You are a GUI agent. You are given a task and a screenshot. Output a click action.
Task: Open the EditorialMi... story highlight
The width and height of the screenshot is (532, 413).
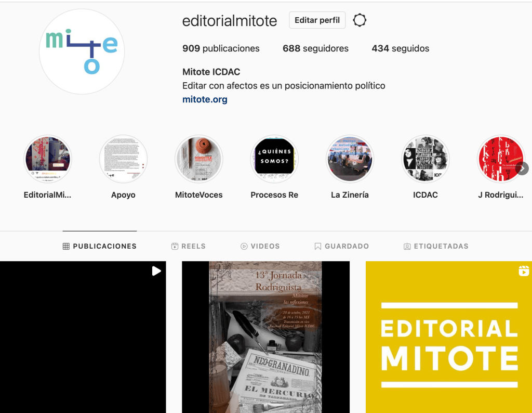48,159
